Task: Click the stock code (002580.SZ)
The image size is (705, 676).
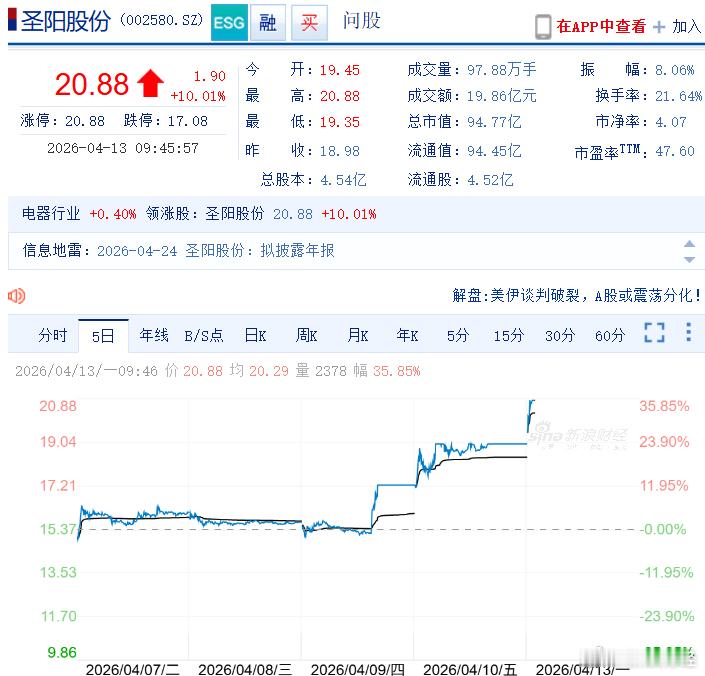Action: tap(161, 20)
